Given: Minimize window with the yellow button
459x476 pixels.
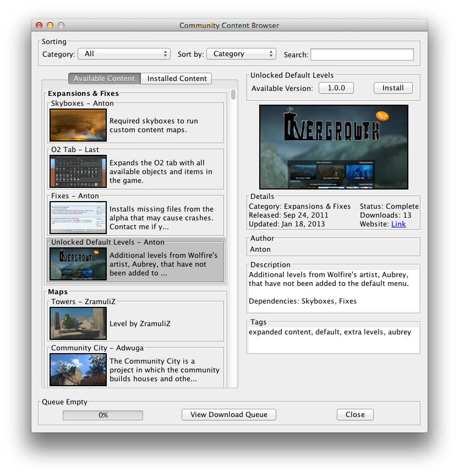Looking at the screenshot, I should tap(50, 25).
